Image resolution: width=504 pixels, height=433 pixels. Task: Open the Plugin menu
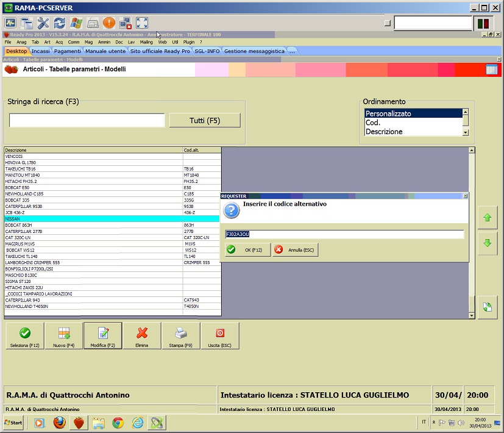pos(189,42)
